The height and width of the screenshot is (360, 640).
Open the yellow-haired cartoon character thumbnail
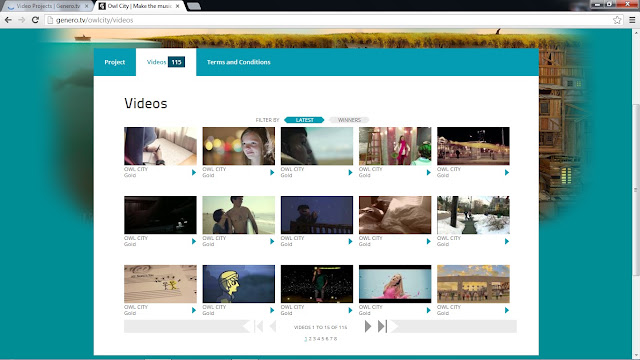[x=239, y=284]
